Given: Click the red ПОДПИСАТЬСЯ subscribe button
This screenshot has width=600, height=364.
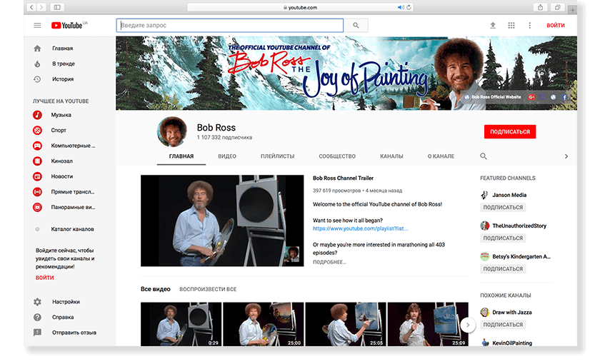Looking at the screenshot, I should (x=509, y=132).
